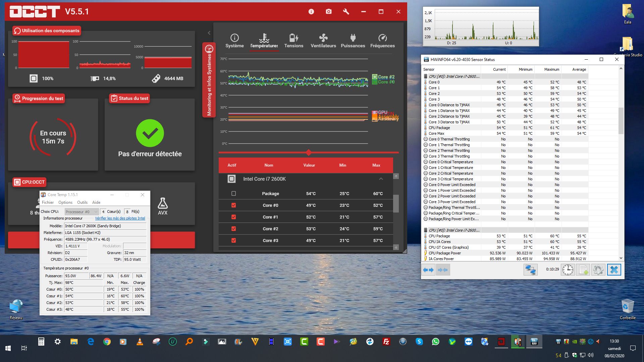The height and width of the screenshot is (362, 644).
Task: Enable the Package sensor checkbox
Action: pos(234,193)
